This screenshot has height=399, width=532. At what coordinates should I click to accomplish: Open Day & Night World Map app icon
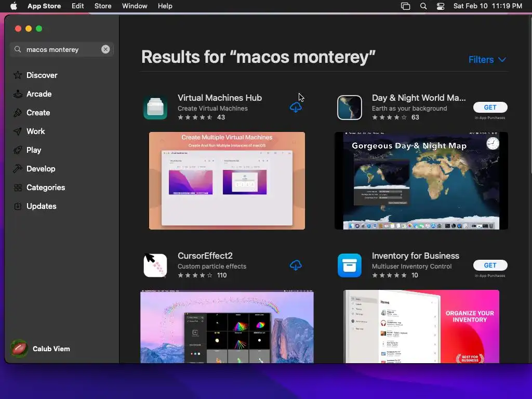[350, 108]
